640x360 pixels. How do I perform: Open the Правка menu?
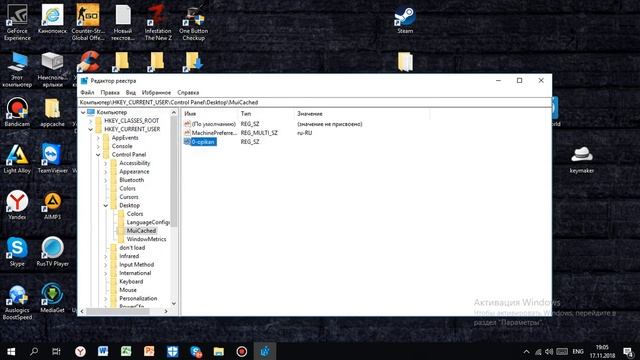point(110,93)
